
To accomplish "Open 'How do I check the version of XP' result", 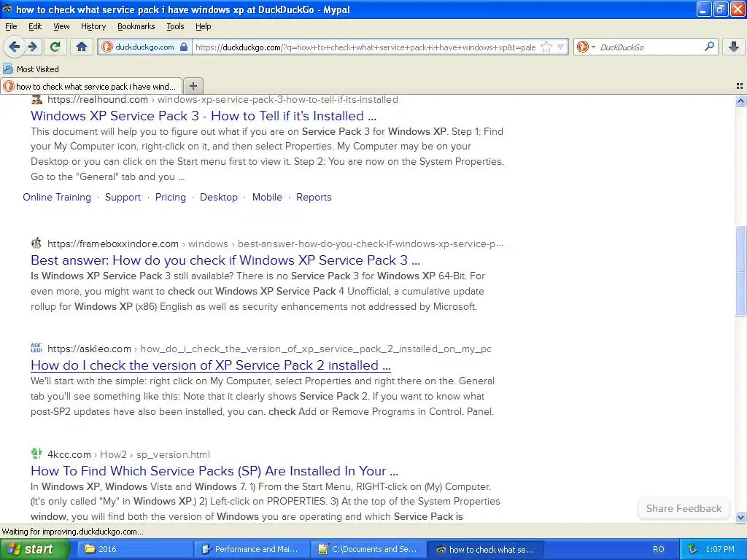I will (211, 365).
